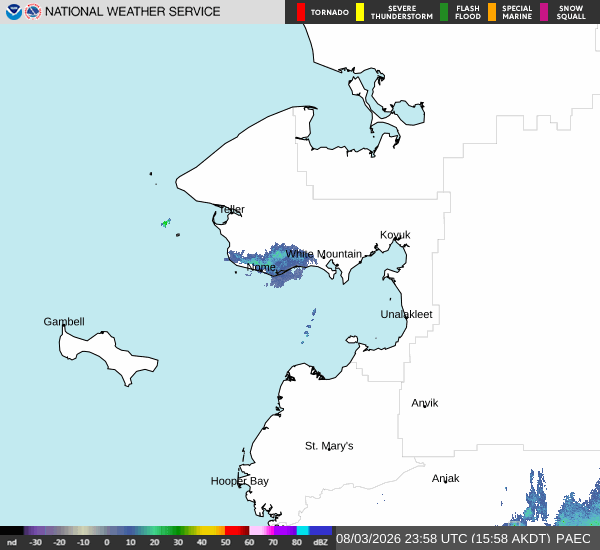Image resolution: width=600 pixels, height=550 pixels.
Task: Click the 30 dBZ scale value
Action: pos(178,542)
